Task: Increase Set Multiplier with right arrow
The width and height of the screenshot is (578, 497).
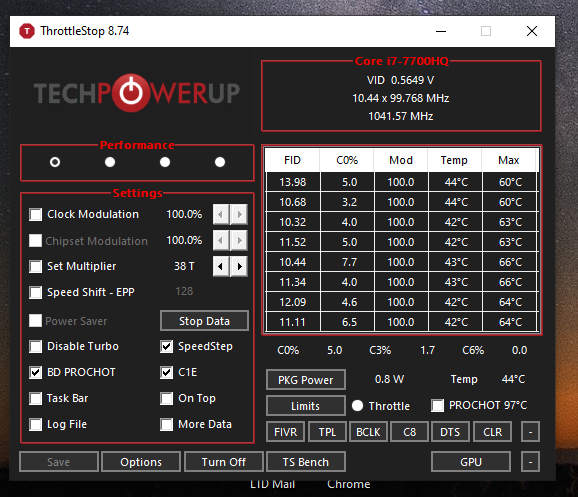Action: (x=239, y=266)
